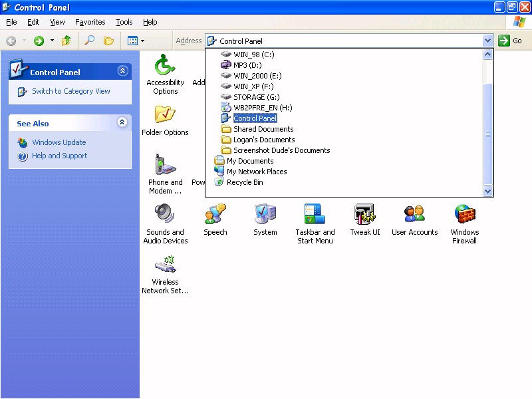Open the Edit menu
532x399 pixels.
[x=33, y=22]
